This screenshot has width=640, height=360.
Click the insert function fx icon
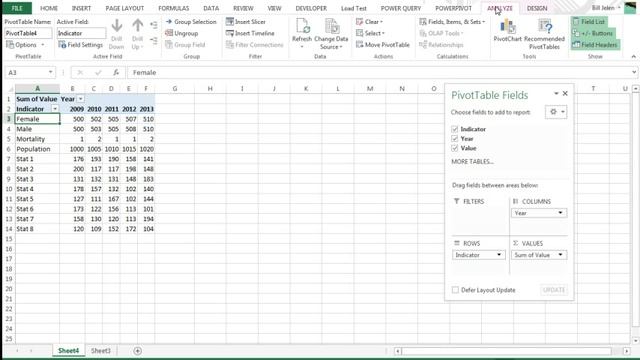116,72
